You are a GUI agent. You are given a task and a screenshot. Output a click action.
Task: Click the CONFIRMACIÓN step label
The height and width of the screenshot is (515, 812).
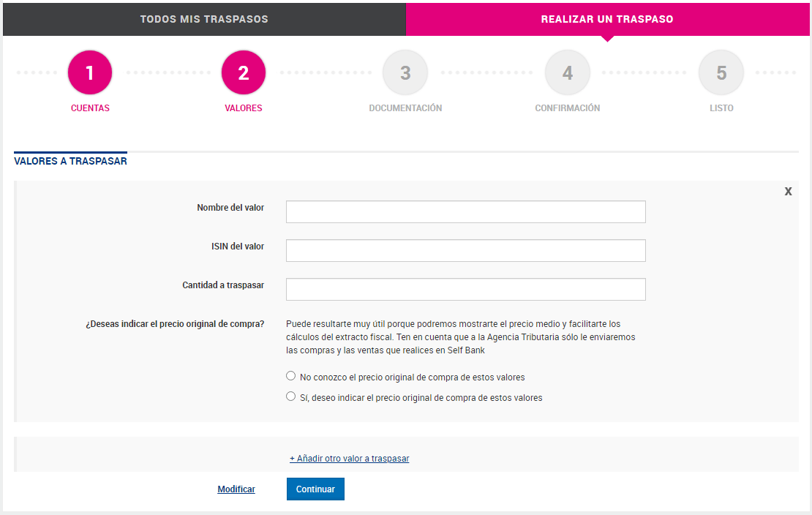(568, 108)
